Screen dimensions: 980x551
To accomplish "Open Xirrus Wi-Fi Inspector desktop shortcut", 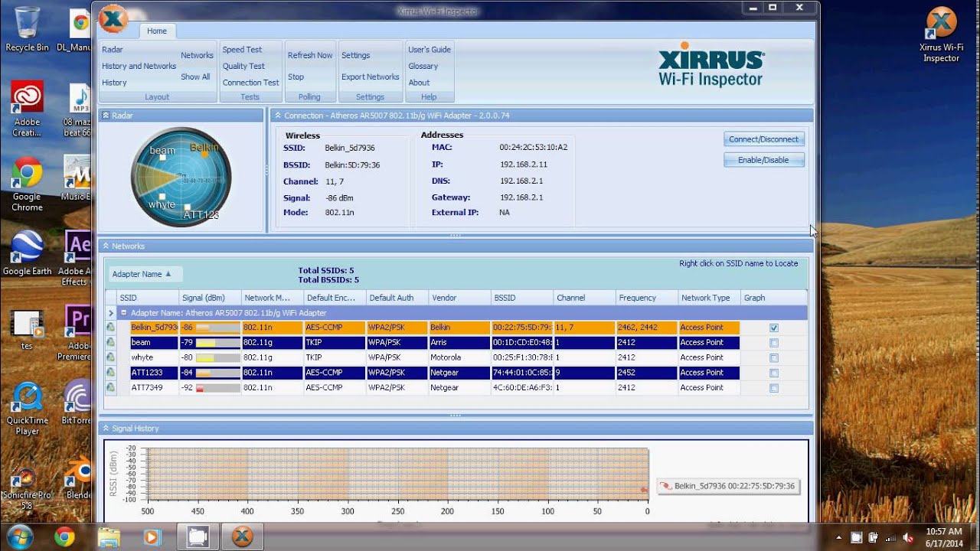I will [941, 34].
